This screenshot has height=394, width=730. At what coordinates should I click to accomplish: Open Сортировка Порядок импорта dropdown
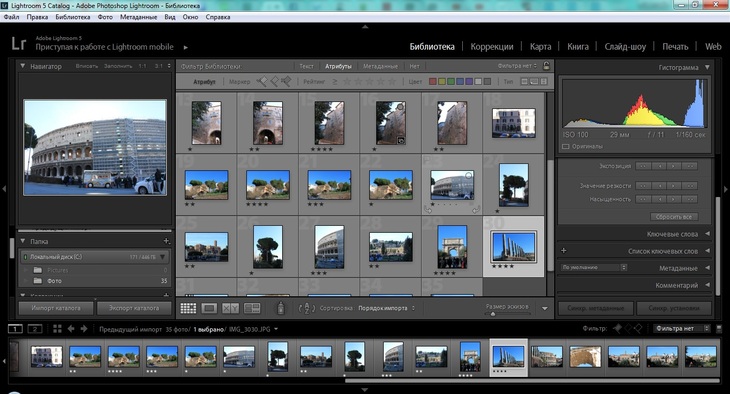(x=386, y=308)
